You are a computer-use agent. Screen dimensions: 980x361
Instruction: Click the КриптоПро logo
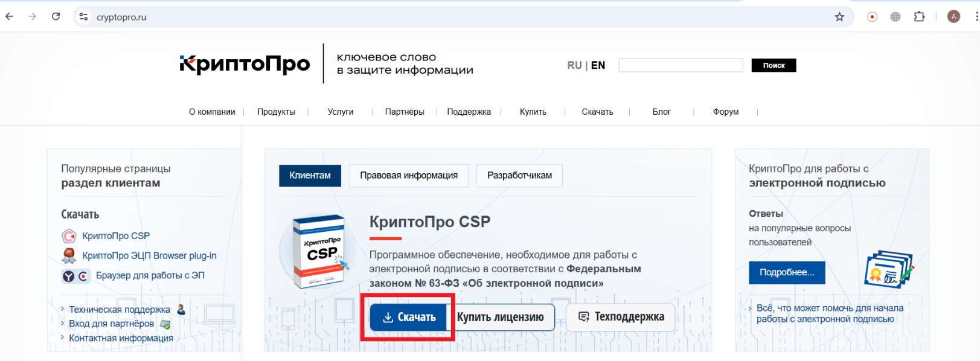click(245, 64)
